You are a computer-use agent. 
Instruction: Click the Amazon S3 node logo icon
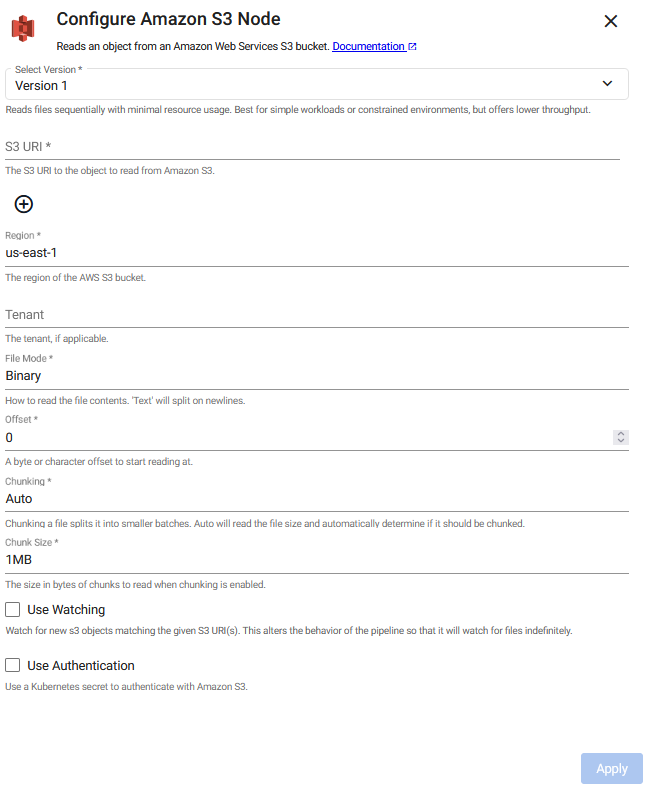tap(24, 29)
